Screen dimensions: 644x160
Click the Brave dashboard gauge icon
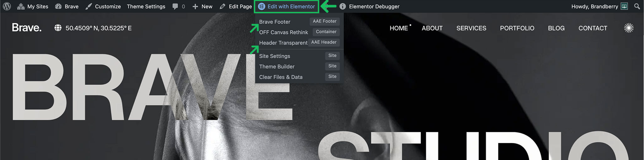(x=58, y=6)
